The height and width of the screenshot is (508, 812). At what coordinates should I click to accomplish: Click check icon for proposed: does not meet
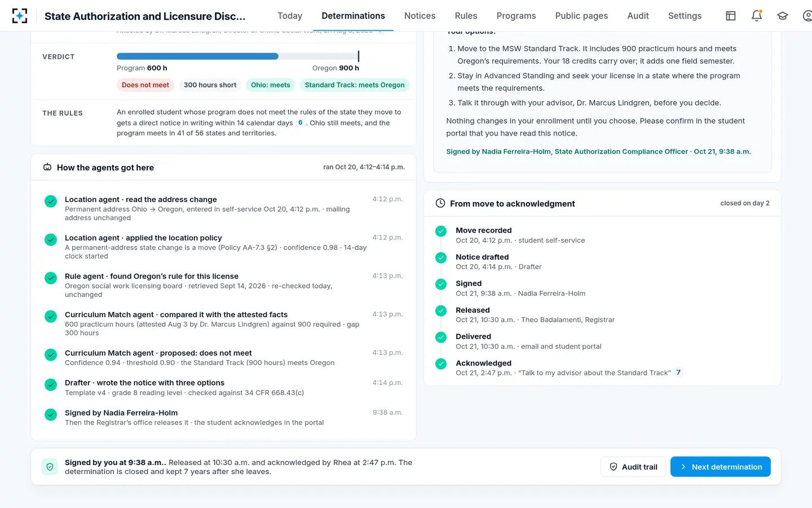pos(51,354)
